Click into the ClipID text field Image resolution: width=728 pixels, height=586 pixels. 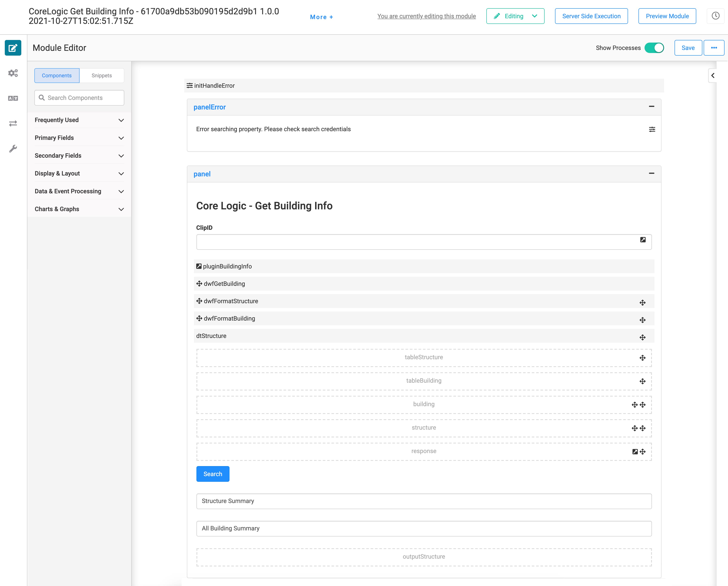[424, 242]
